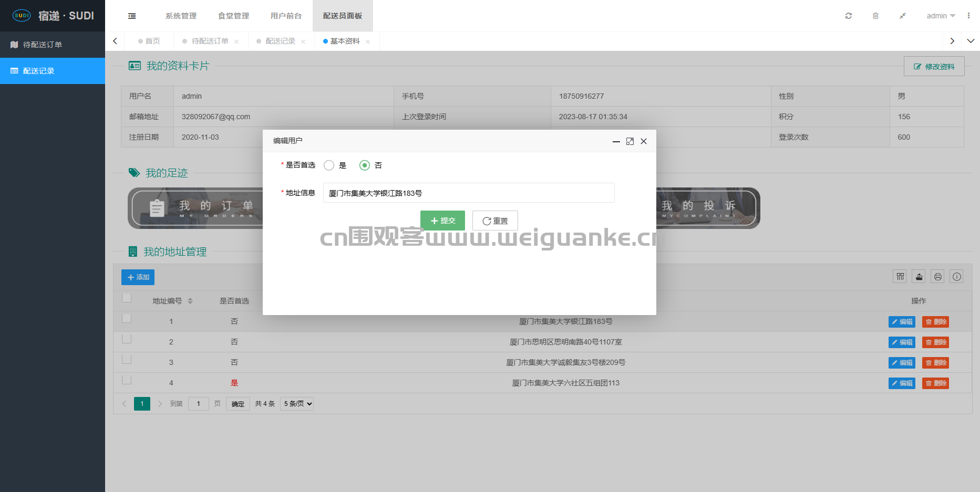
Task: Close the 待配送订单 tab
Action: click(236, 41)
